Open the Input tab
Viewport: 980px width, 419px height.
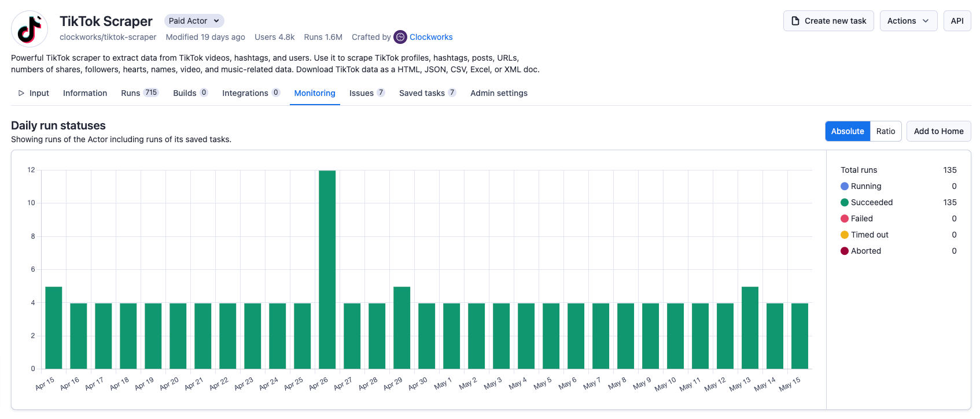point(34,93)
